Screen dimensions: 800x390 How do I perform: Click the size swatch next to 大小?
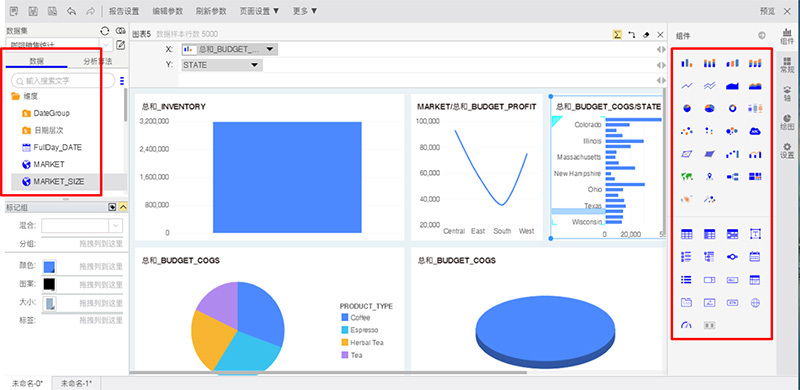49,303
